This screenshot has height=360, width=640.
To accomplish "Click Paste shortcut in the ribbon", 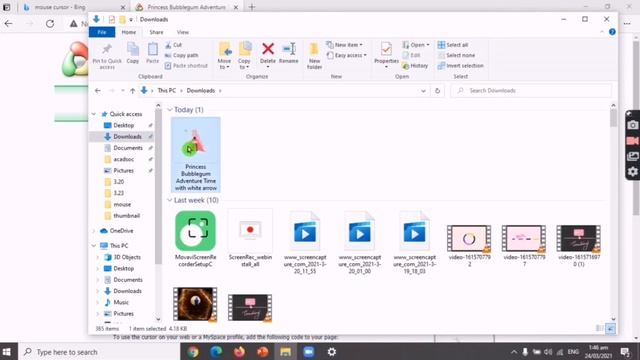I will coord(186,66).
